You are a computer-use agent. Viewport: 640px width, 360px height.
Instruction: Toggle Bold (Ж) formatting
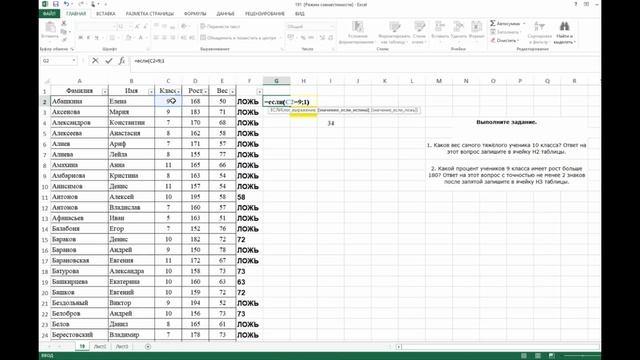pos(80,38)
